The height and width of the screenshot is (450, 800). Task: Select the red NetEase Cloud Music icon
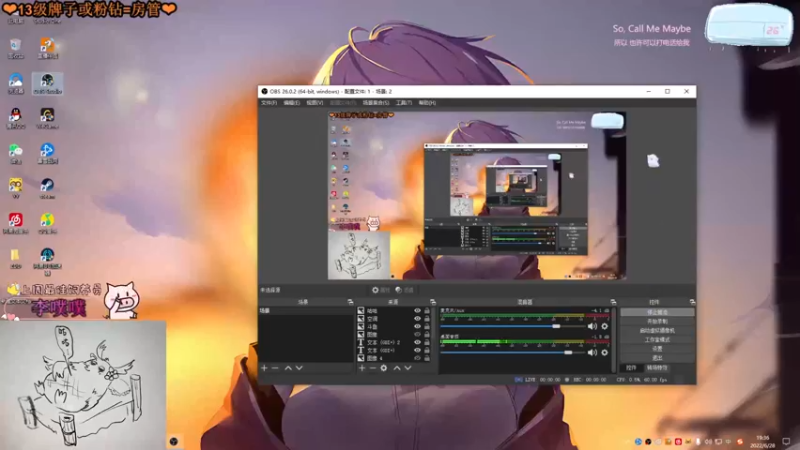(15, 223)
